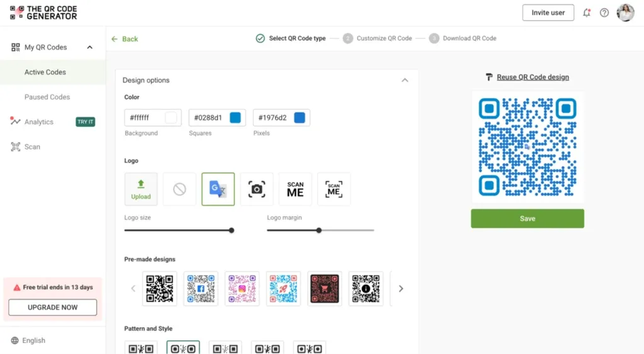Select the second rounded pattern style
Screen dimensions: 644x354
click(x=183, y=348)
